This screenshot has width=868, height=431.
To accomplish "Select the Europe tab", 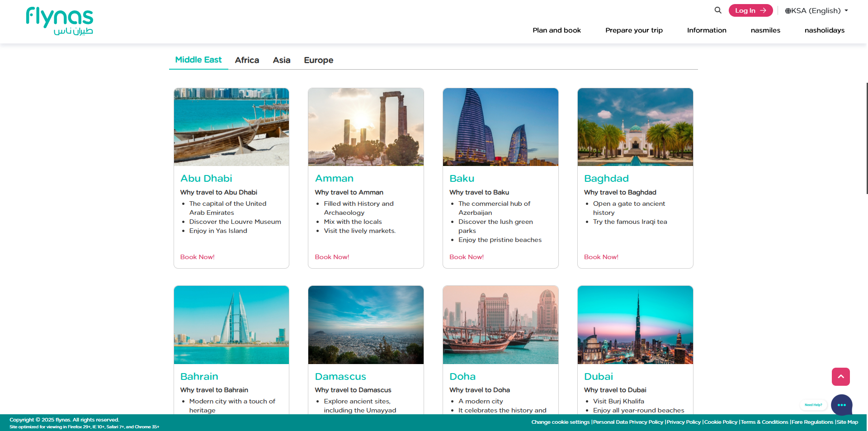I will coord(318,60).
